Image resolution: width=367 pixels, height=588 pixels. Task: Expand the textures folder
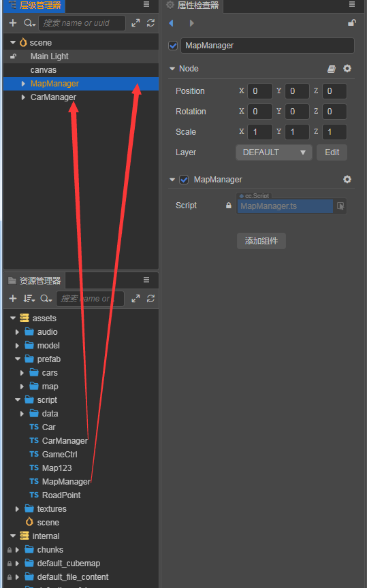pos(17,509)
